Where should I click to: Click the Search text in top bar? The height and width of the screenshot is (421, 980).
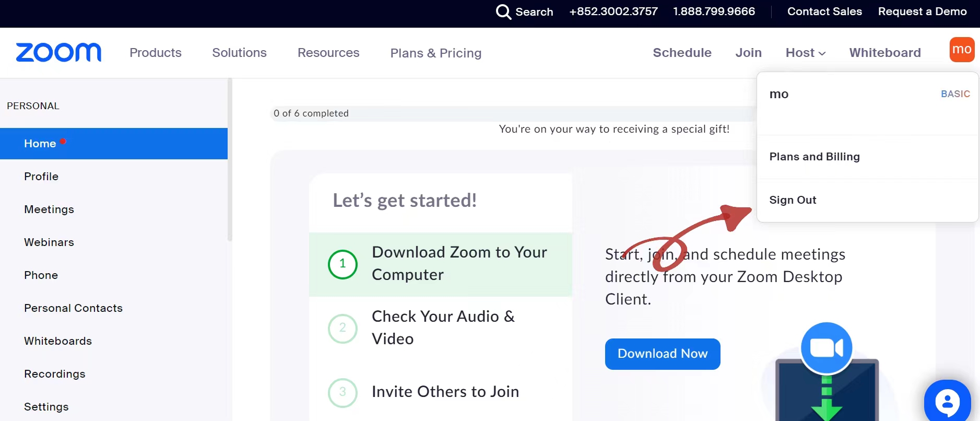[x=534, y=11]
